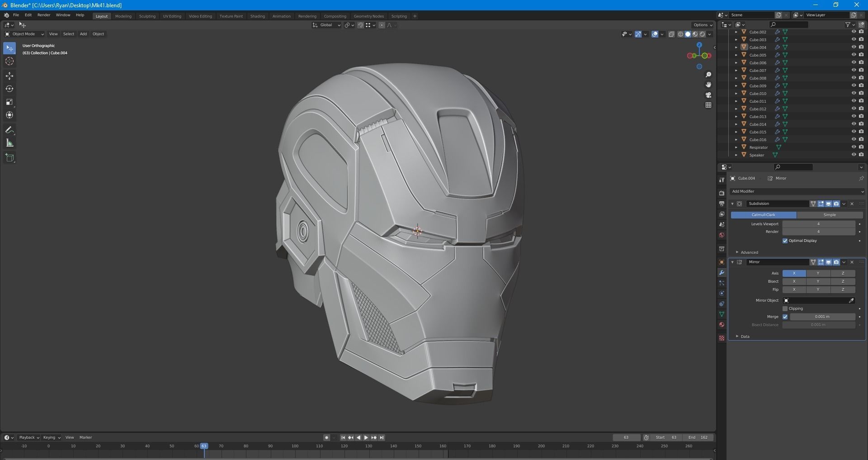Select the Measure tool
This screenshot has width=868, height=460.
9,143
